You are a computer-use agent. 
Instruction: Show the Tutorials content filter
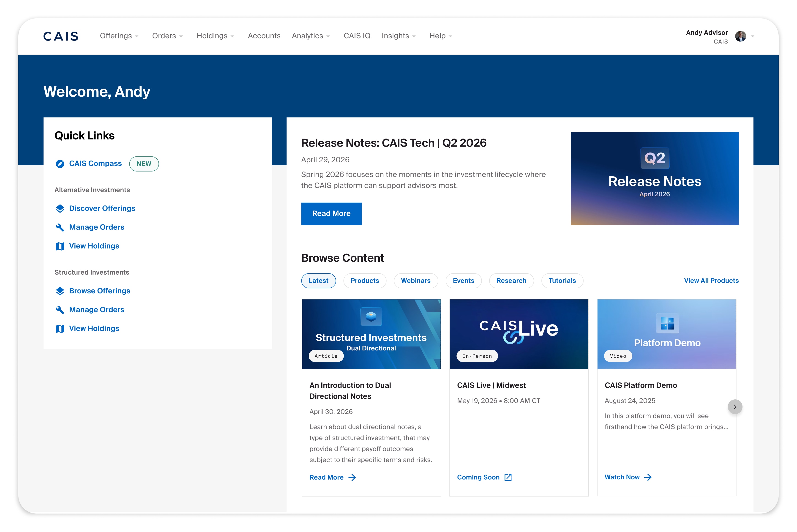tap(562, 281)
